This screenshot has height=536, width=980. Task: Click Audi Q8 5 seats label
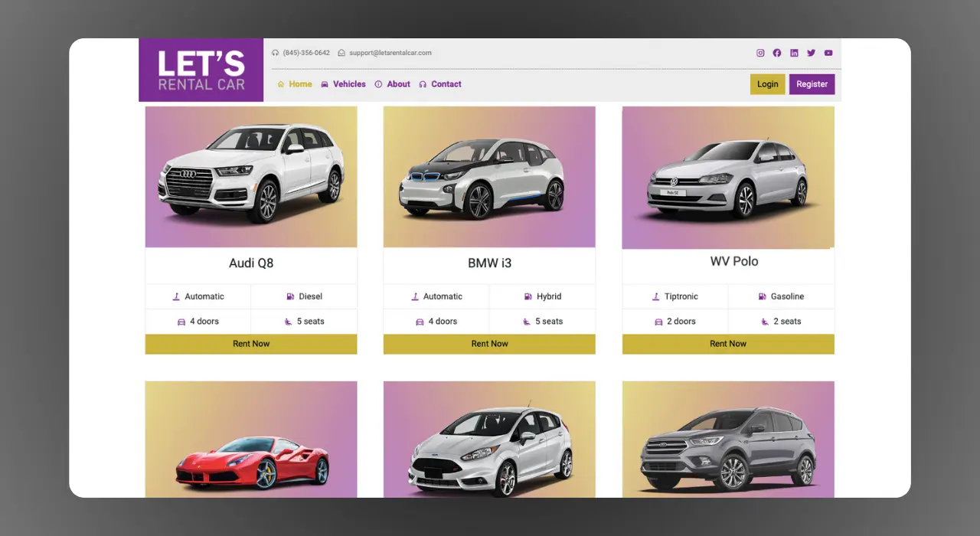(x=311, y=322)
